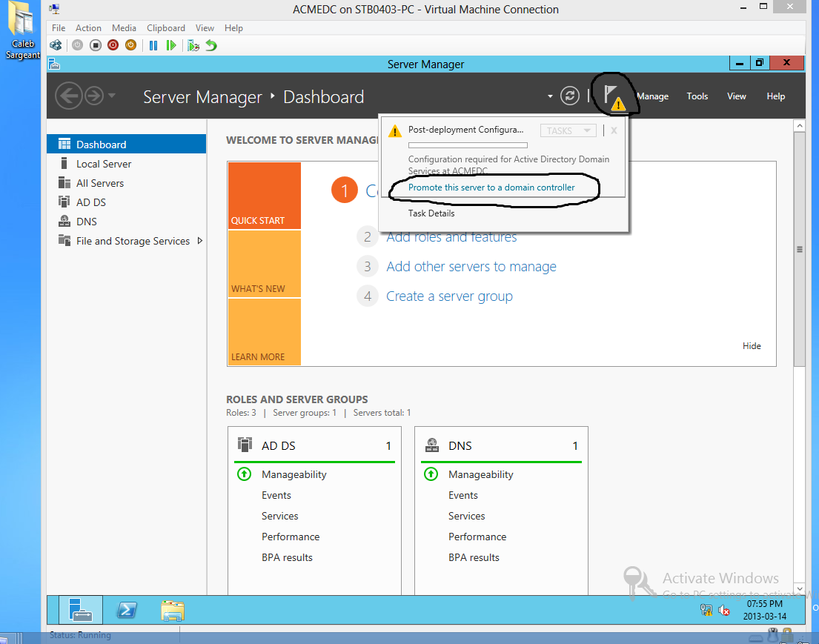
Task: Pause the virtual machine
Action: pyautogui.click(x=153, y=45)
